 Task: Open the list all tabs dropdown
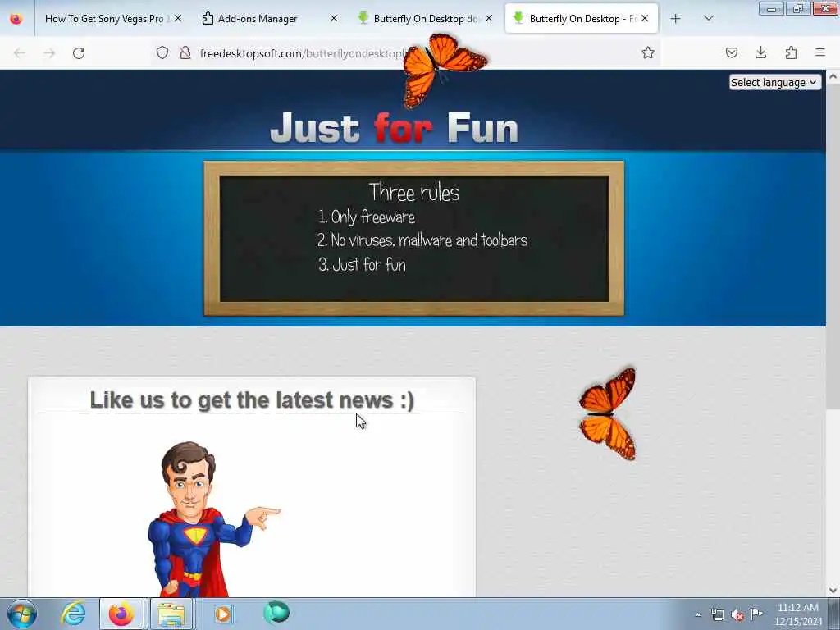[x=708, y=19]
